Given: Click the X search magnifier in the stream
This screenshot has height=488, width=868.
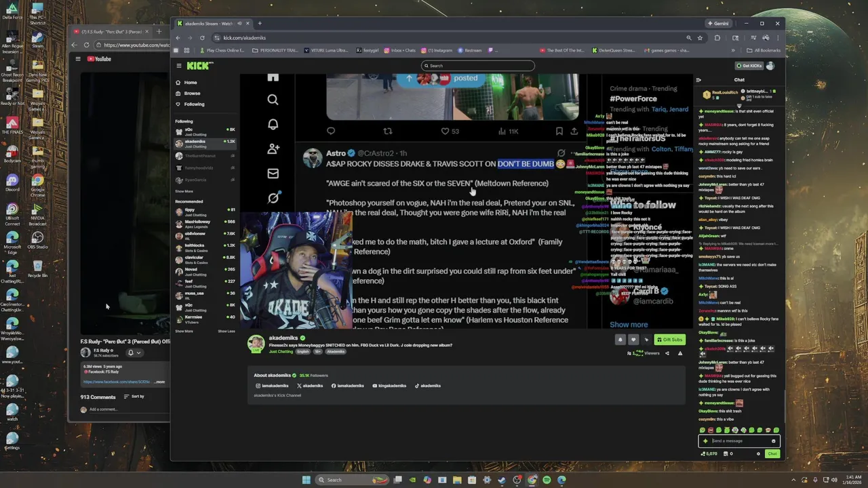Looking at the screenshot, I should 273,100.
